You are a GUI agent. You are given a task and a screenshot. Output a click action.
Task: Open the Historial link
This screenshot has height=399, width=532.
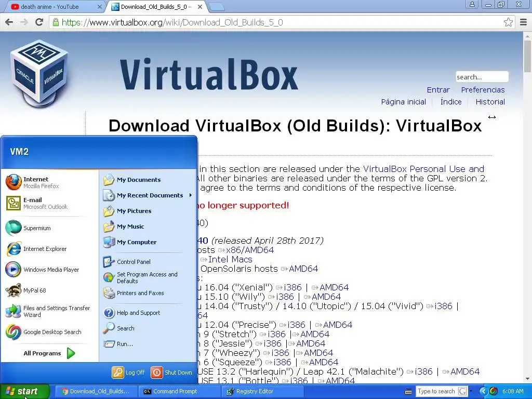(490, 102)
